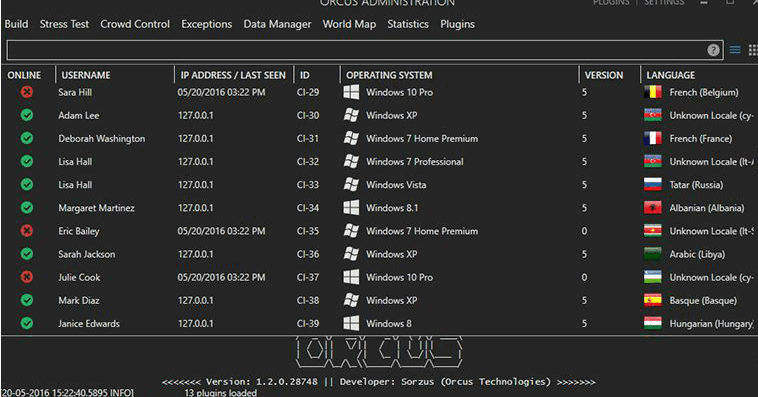Click the CI-33 ID cell
This screenshot has width=758, height=397.
[x=308, y=185]
